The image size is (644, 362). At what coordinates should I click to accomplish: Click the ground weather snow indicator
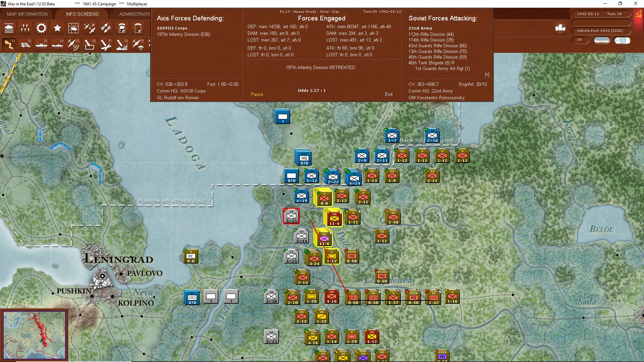602,40
